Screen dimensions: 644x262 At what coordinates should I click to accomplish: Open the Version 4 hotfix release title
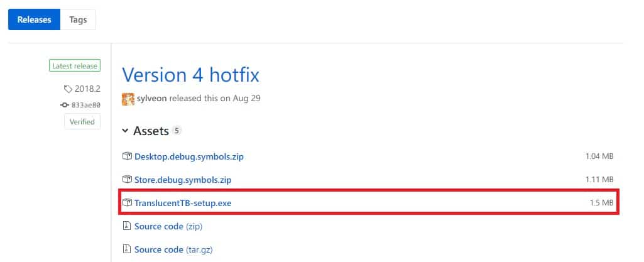click(190, 75)
